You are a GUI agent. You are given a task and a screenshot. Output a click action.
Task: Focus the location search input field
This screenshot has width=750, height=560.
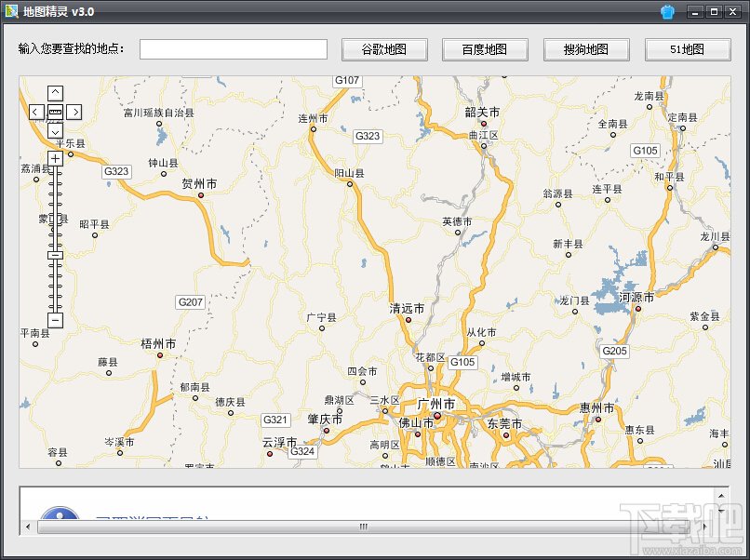pos(234,49)
